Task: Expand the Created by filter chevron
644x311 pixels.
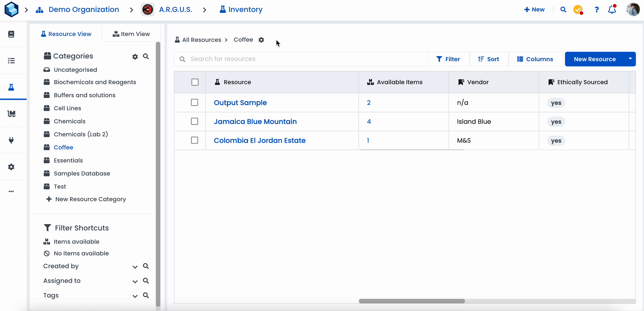Action: tap(135, 267)
